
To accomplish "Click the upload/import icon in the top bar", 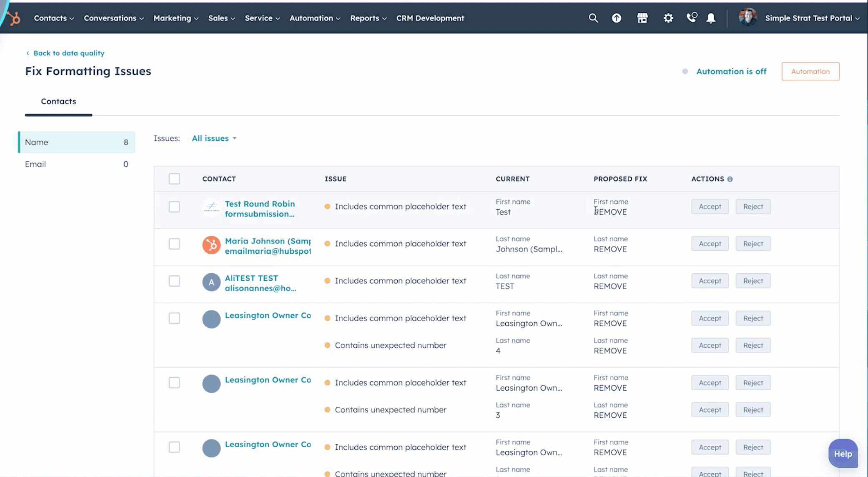I will point(617,18).
